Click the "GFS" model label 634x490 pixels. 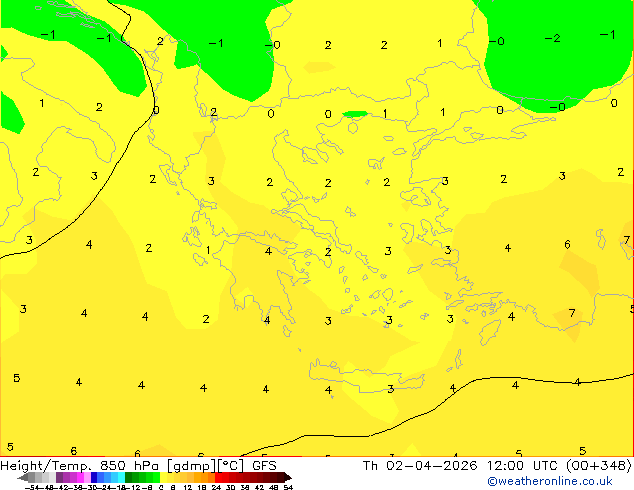pyautogui.click(x=264, y=465)
